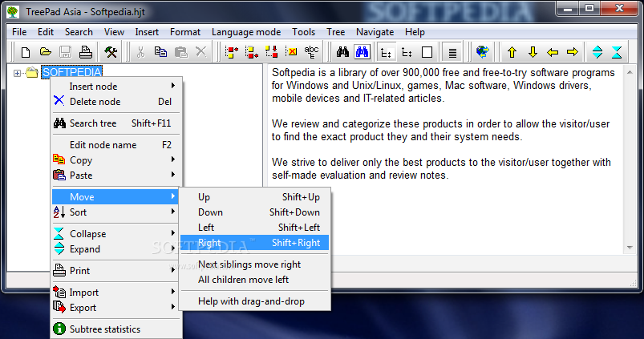
Task: Open Help with drag-and-drop
Action: 255,301
